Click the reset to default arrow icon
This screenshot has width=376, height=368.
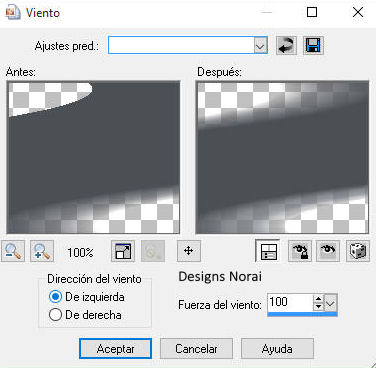coord(286,45)
